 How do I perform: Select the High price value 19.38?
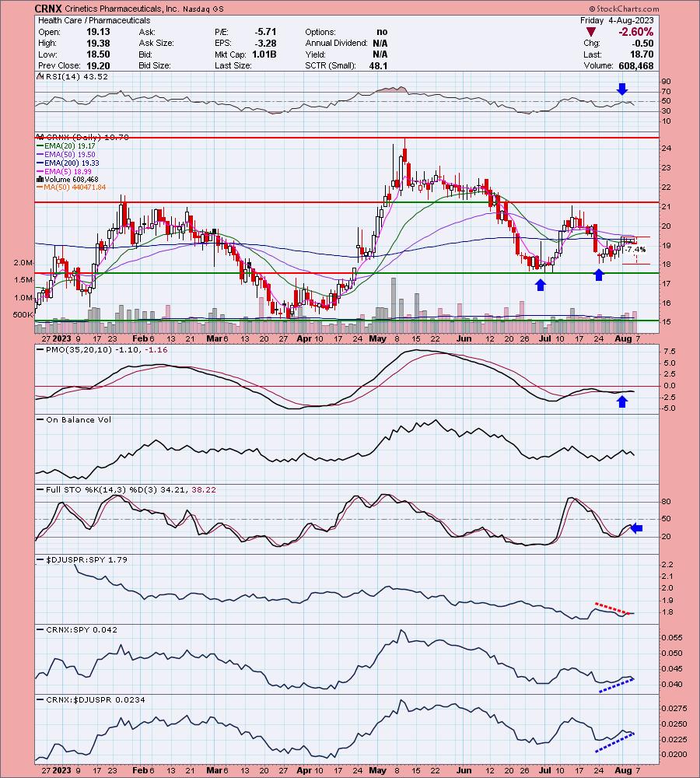pos(98,43)
